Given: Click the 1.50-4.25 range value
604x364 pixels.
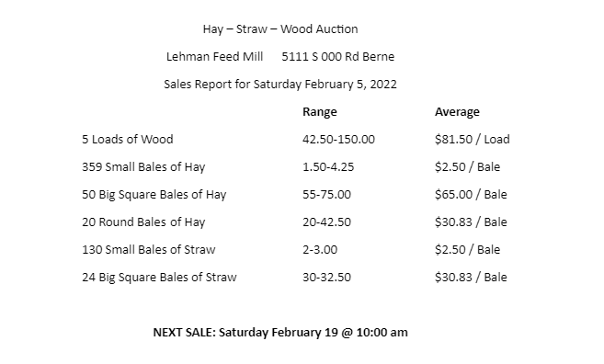Looking at the screenshot, I should click(x=328, y=166).
